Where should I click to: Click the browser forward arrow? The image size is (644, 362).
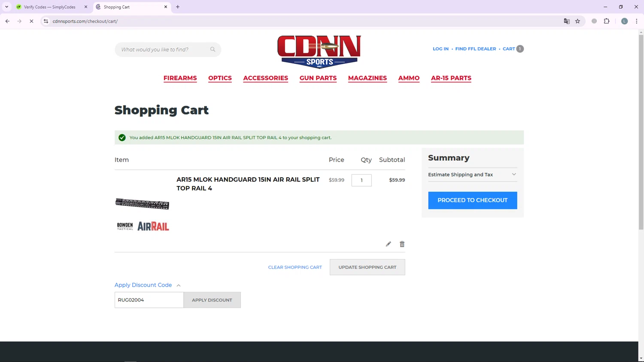click(19, 21)
